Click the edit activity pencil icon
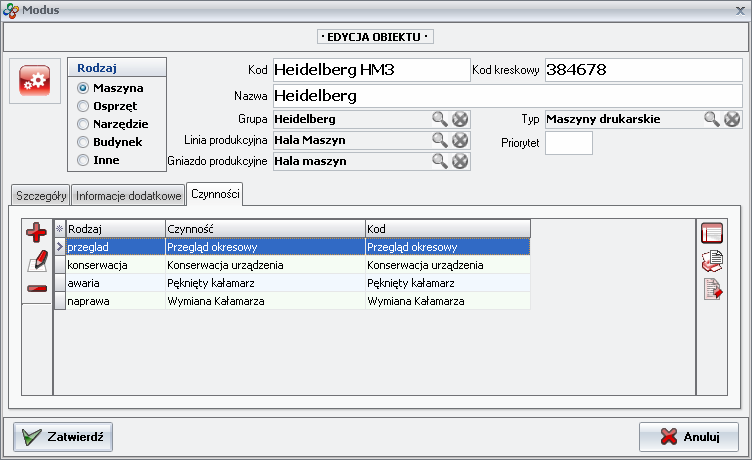This screenshot has height=460, width=752. 37,262
